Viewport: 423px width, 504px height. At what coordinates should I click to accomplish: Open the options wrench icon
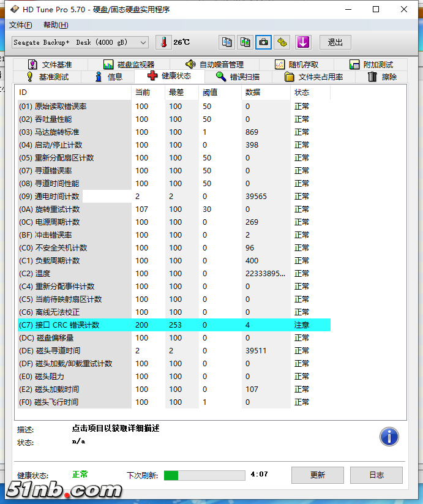coord(282,42)
